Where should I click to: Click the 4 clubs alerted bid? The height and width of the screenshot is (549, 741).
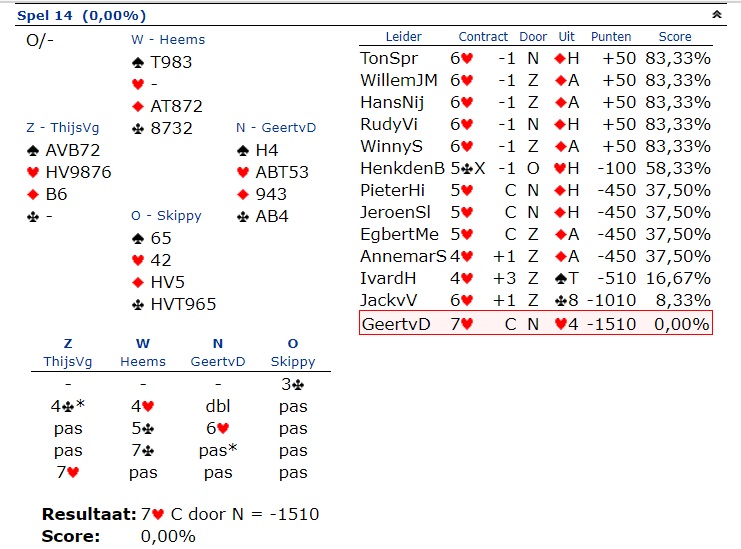[68, 406]
